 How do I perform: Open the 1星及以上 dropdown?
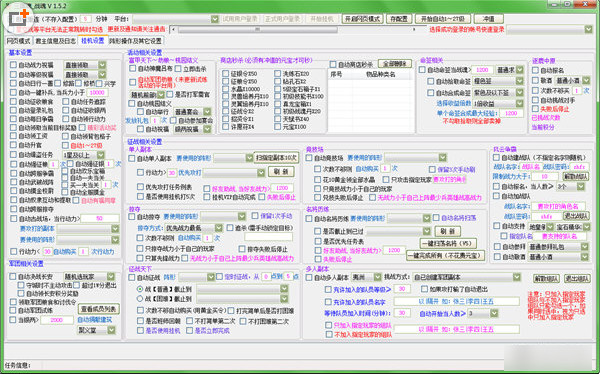click(84, 155)
